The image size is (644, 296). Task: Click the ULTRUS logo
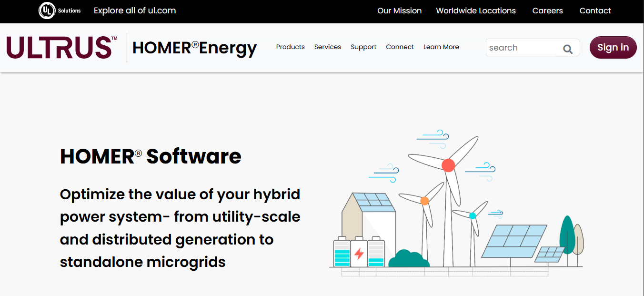62,48
